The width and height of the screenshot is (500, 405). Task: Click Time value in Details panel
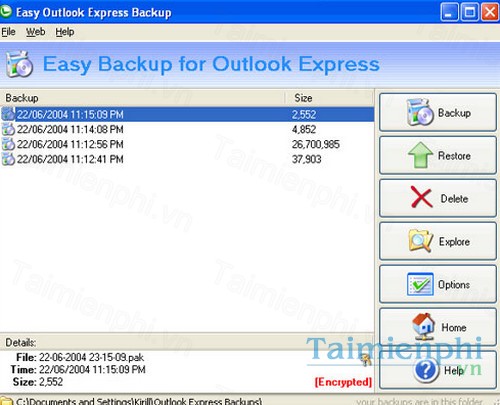click(92, 370)
